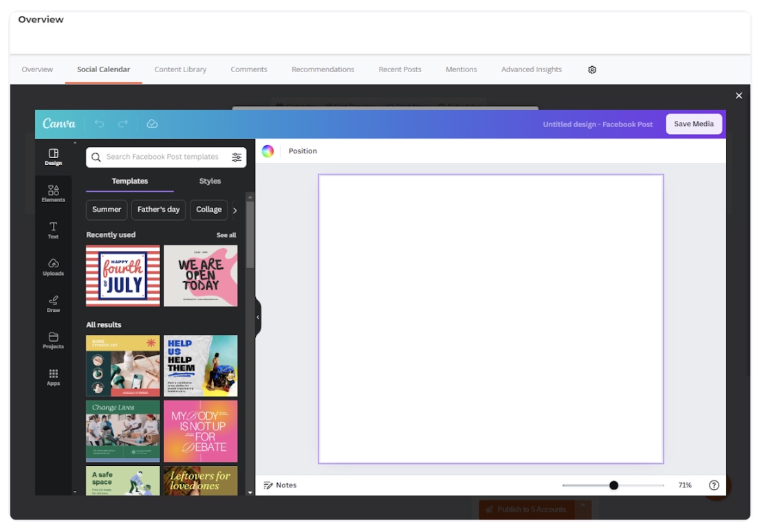The height and width of the screenshot is (532, 762).
Task: Open the Projects folder panel
Action: click(x=53, y=340)
